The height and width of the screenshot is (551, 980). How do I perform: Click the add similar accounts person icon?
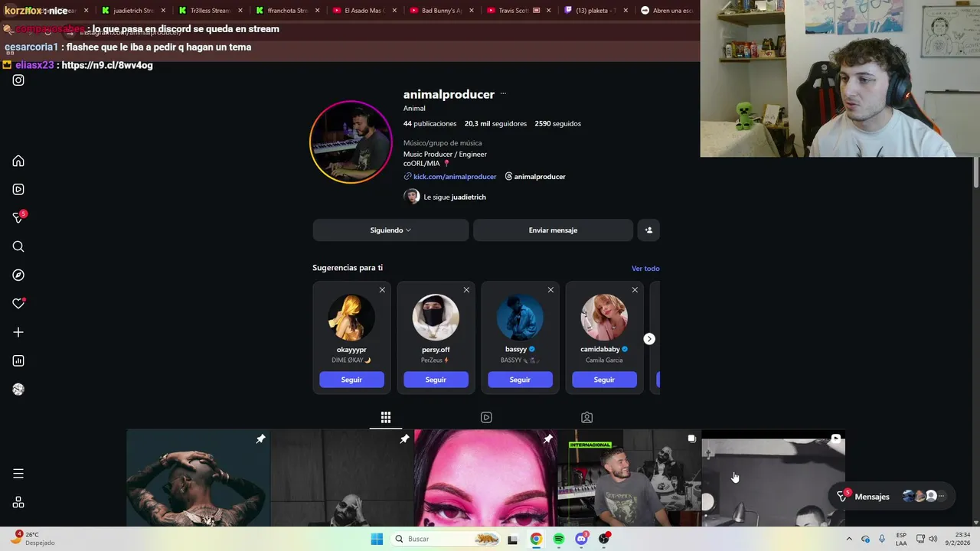tap(648, 230)
